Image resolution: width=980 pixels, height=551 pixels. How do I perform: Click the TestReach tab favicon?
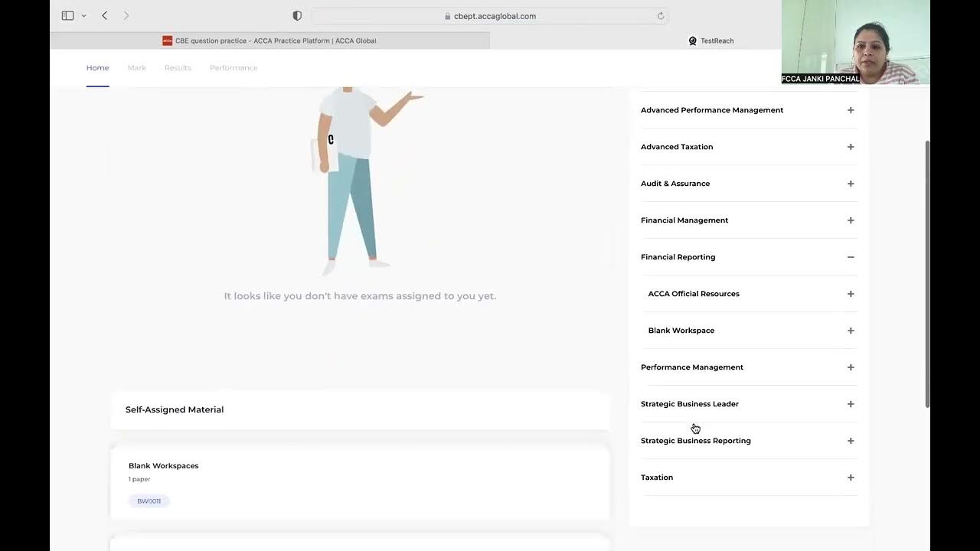693,41
